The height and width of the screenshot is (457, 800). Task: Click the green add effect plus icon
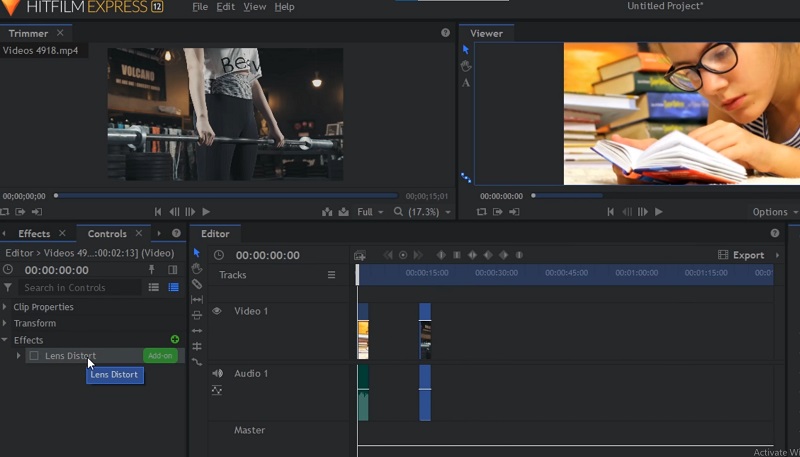click(176, 340)
